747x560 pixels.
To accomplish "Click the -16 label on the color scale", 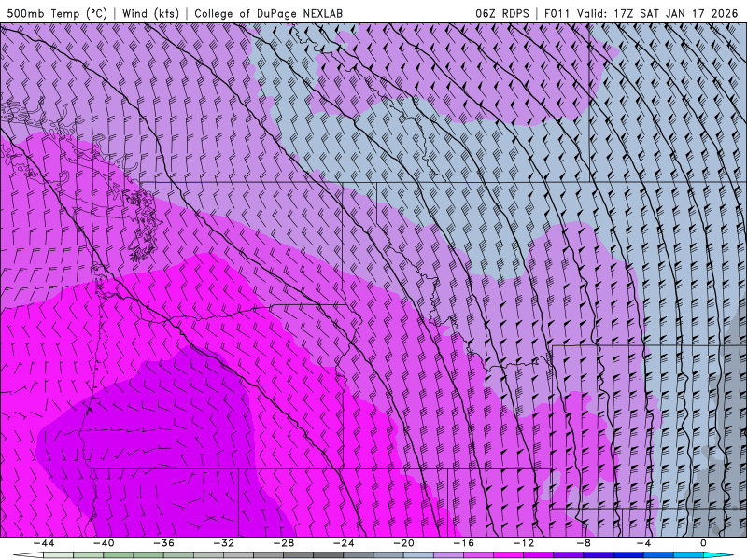I will click(x=464, y=543).
